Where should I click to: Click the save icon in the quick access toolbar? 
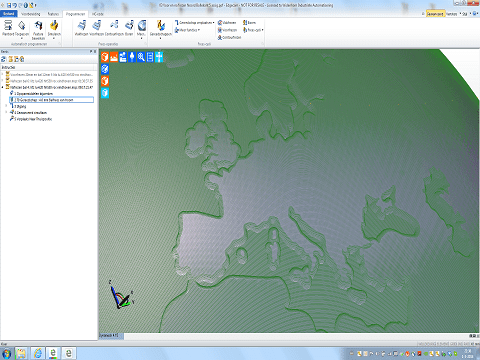9,5
